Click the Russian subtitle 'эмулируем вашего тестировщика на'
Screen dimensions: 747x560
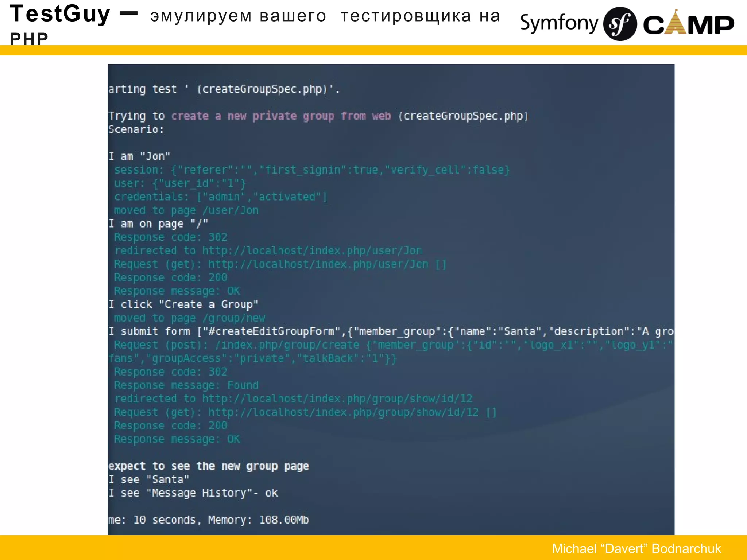coord(325,16)
